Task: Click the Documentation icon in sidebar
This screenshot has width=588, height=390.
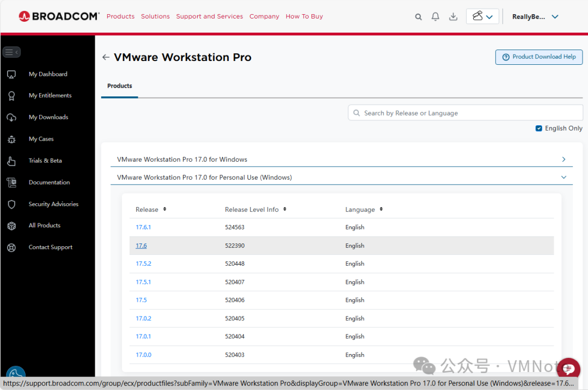Action: (x=11, y=182)
